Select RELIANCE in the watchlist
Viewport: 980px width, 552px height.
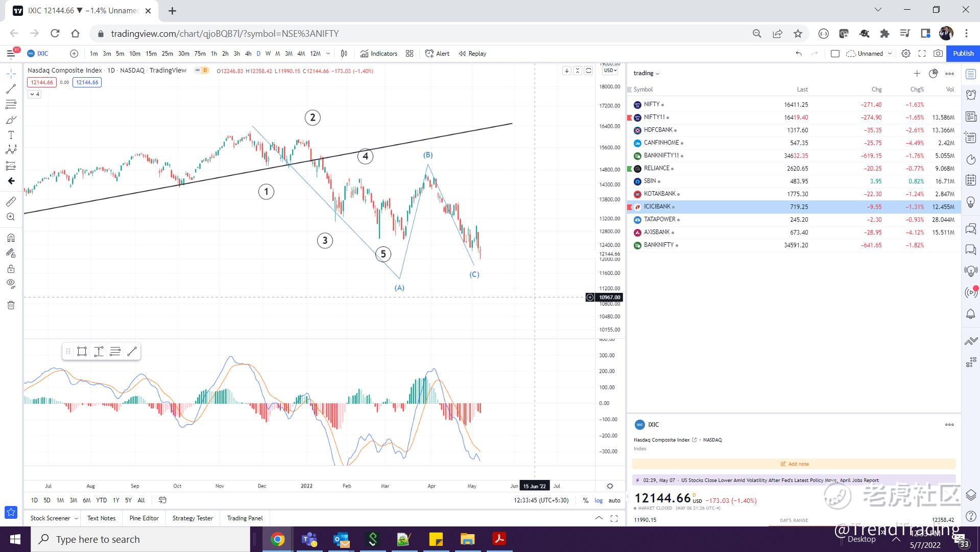coord(794,168)
